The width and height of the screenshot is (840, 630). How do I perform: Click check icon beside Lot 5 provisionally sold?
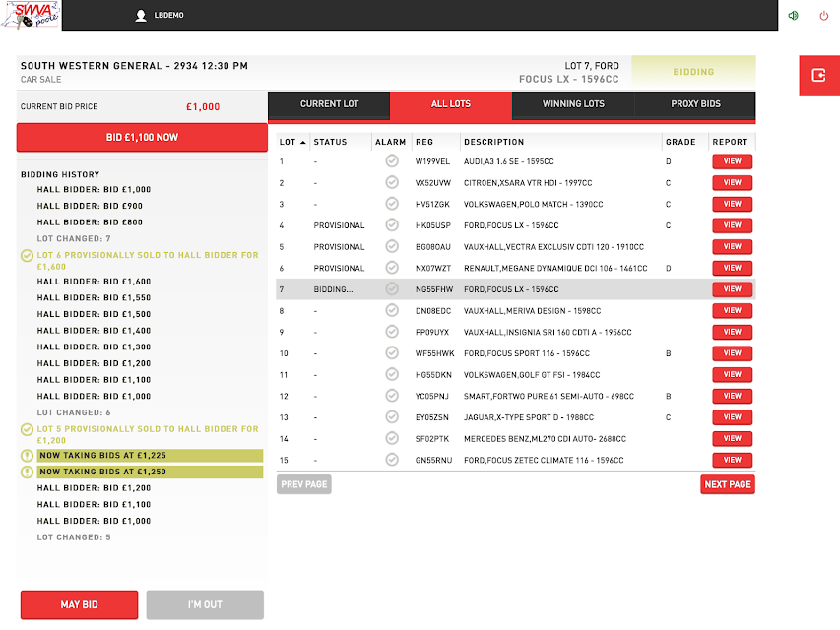click(x=27, y=429)
